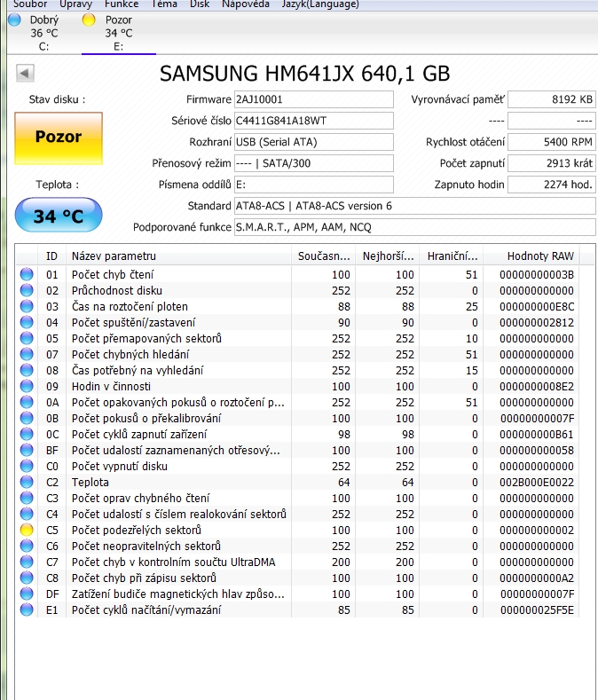Click status icon of Počet oprav chybného čtení

(27, 499)
